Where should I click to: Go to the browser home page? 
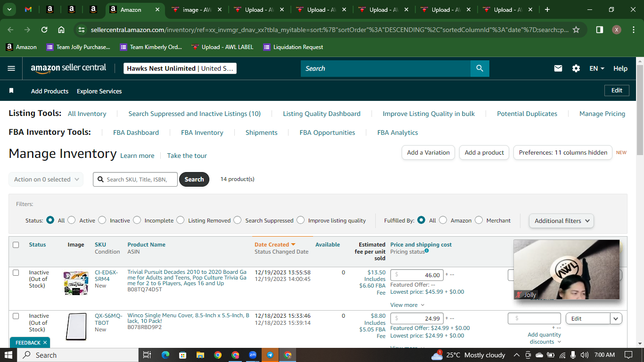pos(61,30)
